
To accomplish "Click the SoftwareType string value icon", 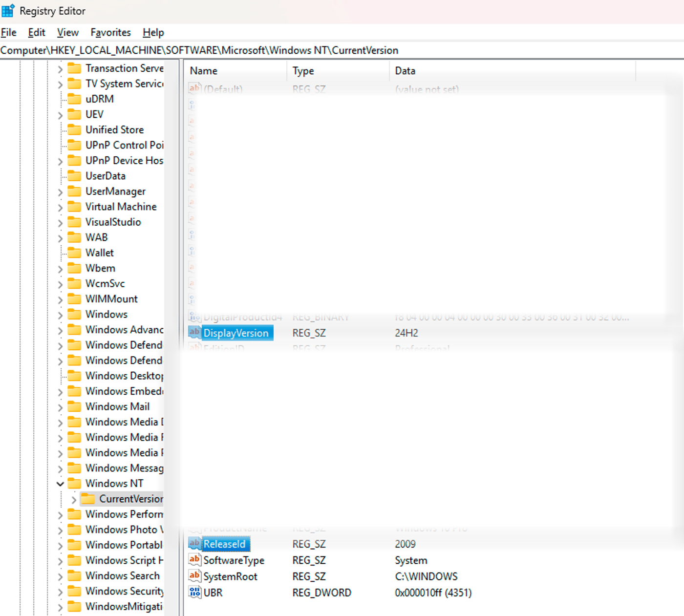I will [x=194, y=560].
